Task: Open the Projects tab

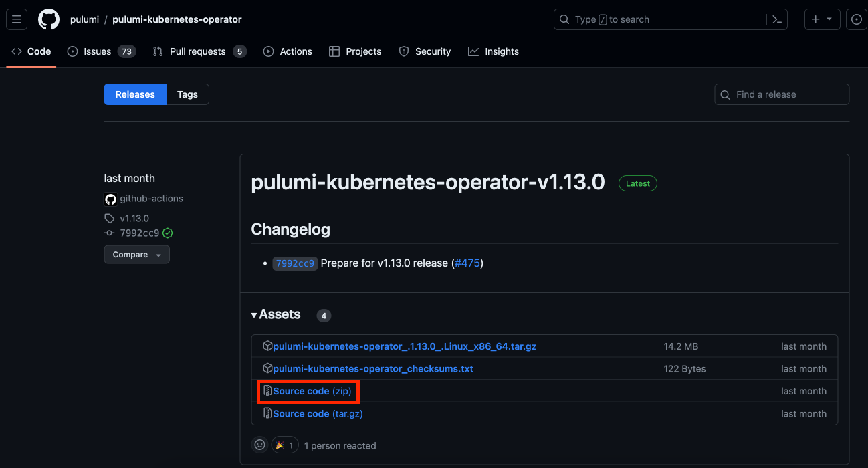Action: (355, 51)
